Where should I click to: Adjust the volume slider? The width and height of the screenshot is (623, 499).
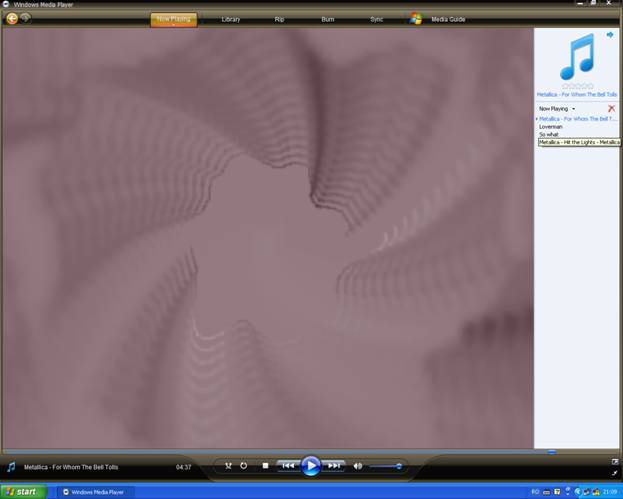click(386, 466)
